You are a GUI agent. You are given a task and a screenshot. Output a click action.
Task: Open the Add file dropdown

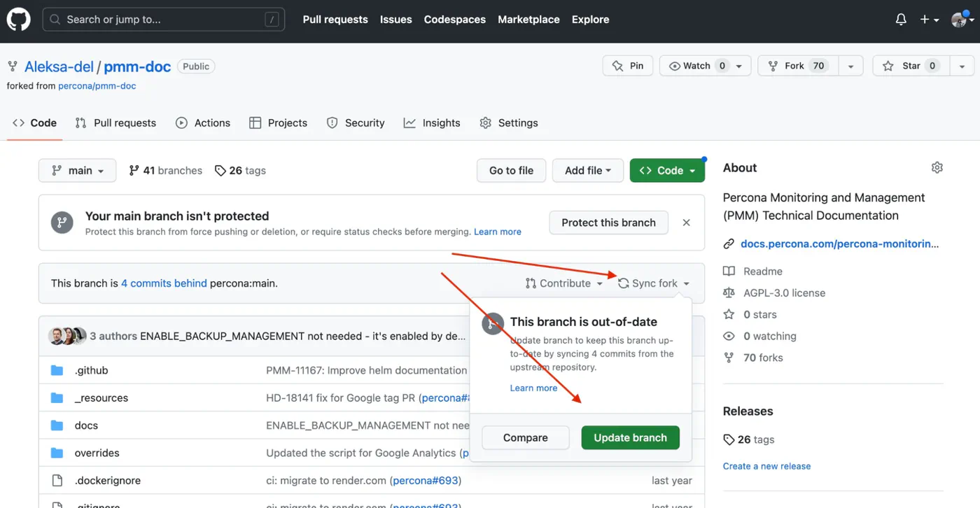tap(588, 171)
